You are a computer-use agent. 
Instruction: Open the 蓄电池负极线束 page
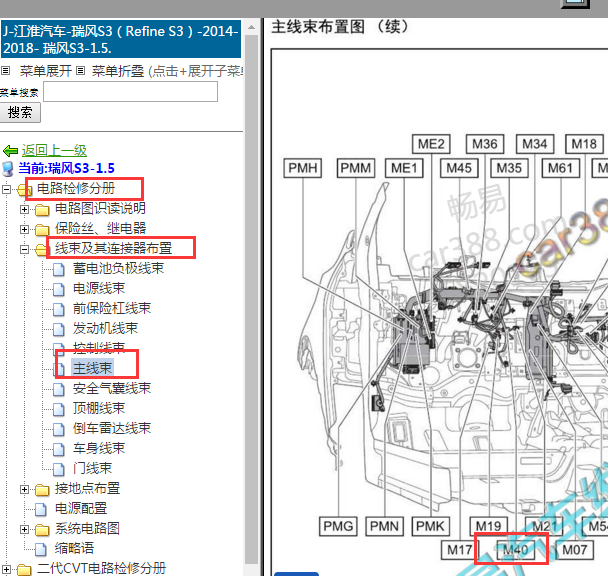tap(118, 268)
